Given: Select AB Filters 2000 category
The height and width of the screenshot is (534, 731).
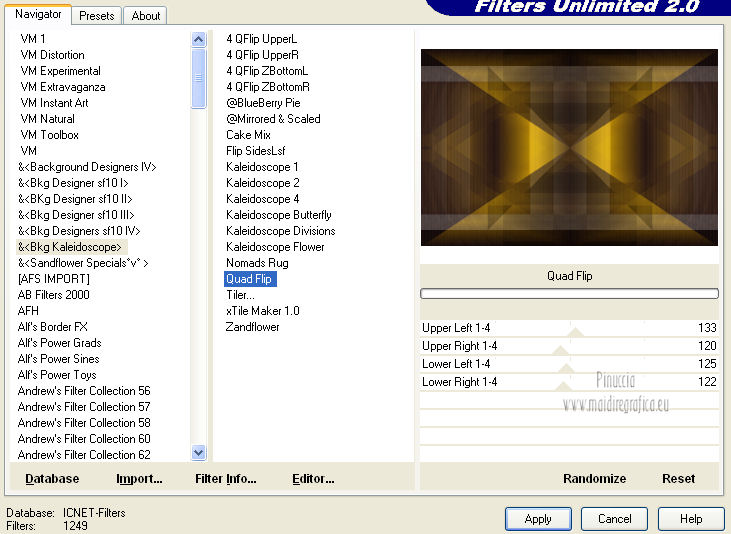Looking at the screenshot, I should (x=54, y=295).
